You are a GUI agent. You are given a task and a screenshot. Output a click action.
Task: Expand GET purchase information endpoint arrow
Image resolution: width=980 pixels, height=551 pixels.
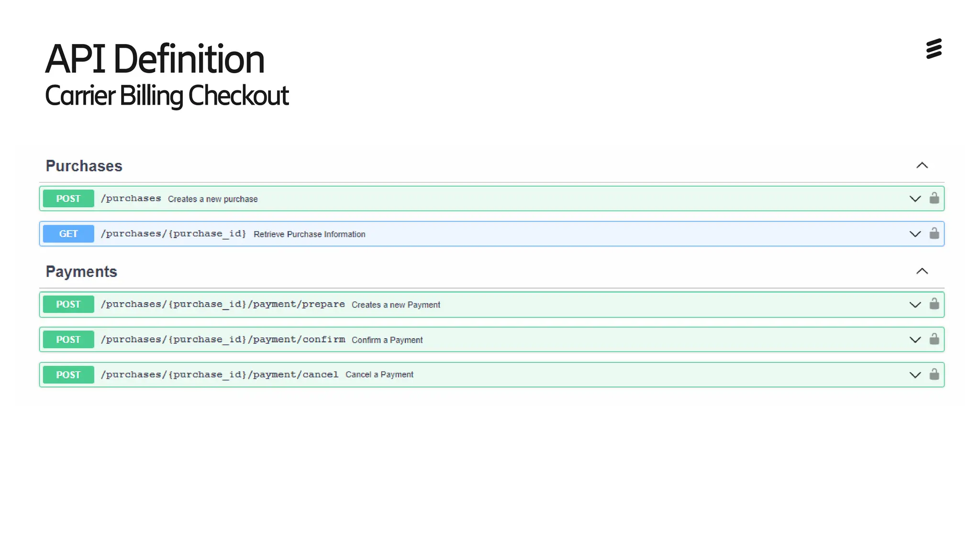point(915,234)
